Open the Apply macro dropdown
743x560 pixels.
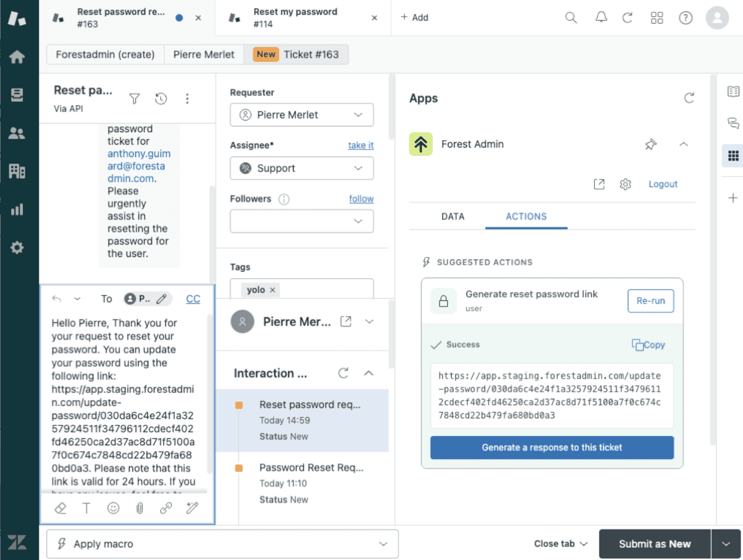[223, 544]
